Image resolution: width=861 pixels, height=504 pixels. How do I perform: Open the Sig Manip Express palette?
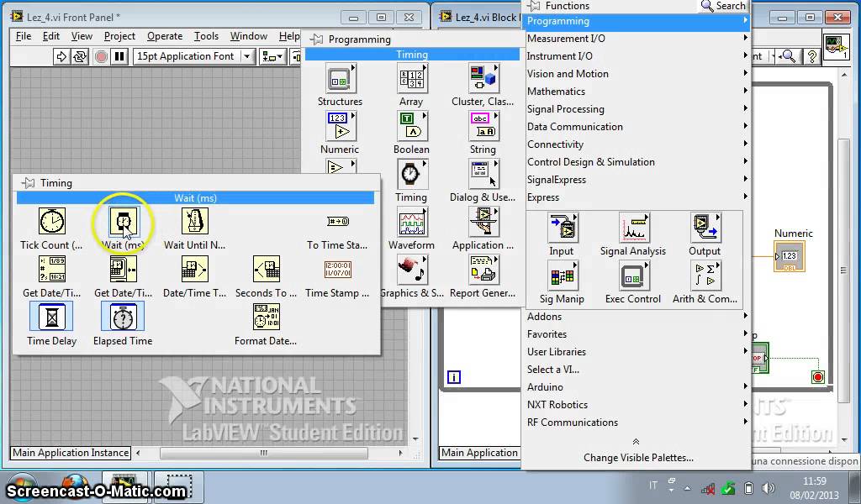[x=562, y=276]
